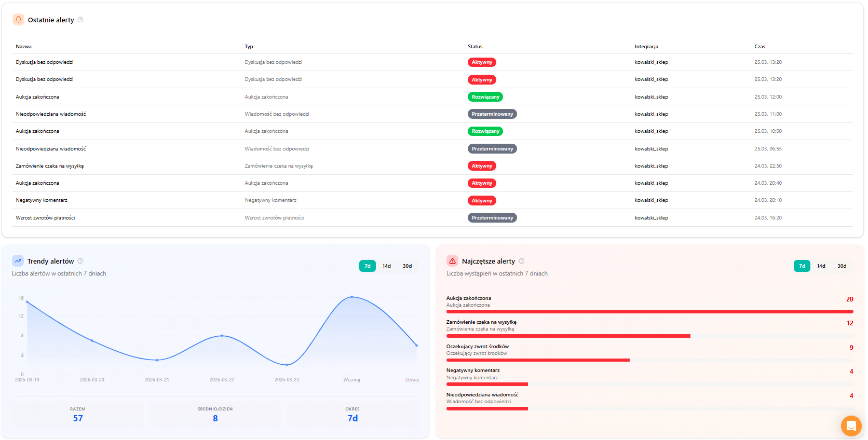Click the Średnio/dzień value 8
This screenshot has width=868, height=440.
[x=215, y=418]
